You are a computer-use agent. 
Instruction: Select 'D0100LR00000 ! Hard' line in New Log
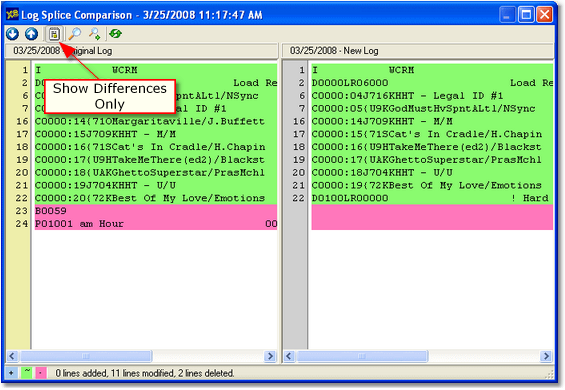coord(432,198)
